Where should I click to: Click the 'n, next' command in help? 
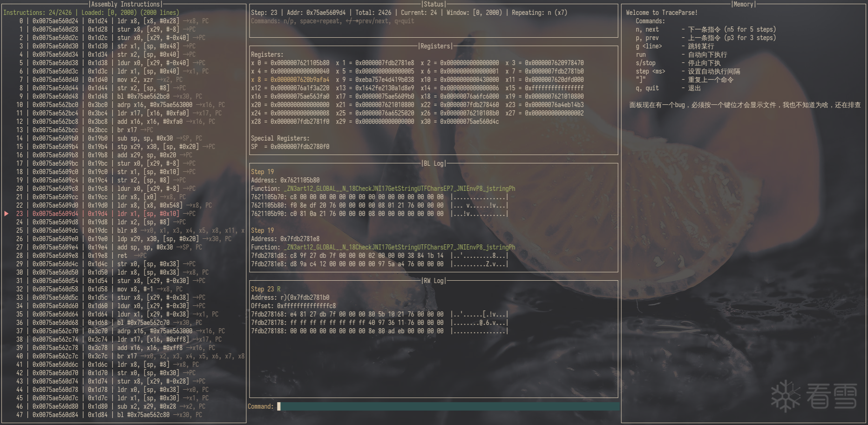point(647,29)
